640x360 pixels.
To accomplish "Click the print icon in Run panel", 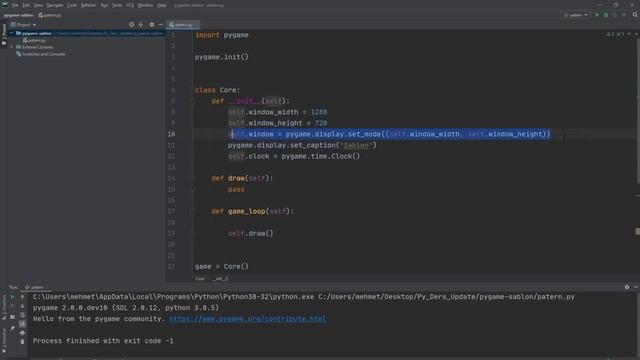I will [x=22, y=333].
